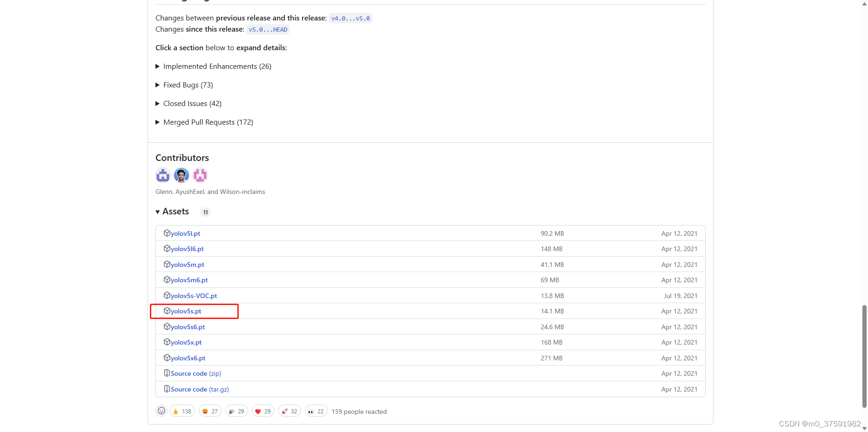This screenshot has height=432, width=868.
Task: Click the package icon beside yolov5m6.pt
Action: [x=167, y=279]
